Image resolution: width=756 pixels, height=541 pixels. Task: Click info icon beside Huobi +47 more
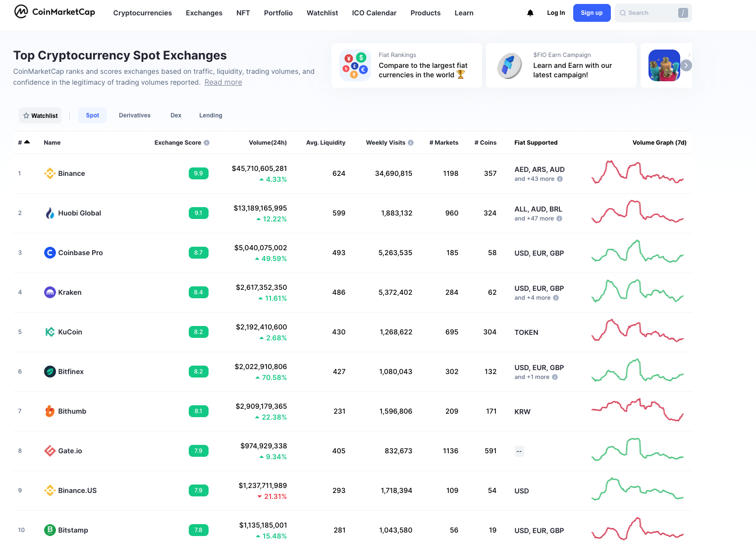pyautogui.click(x=559, y=218)
